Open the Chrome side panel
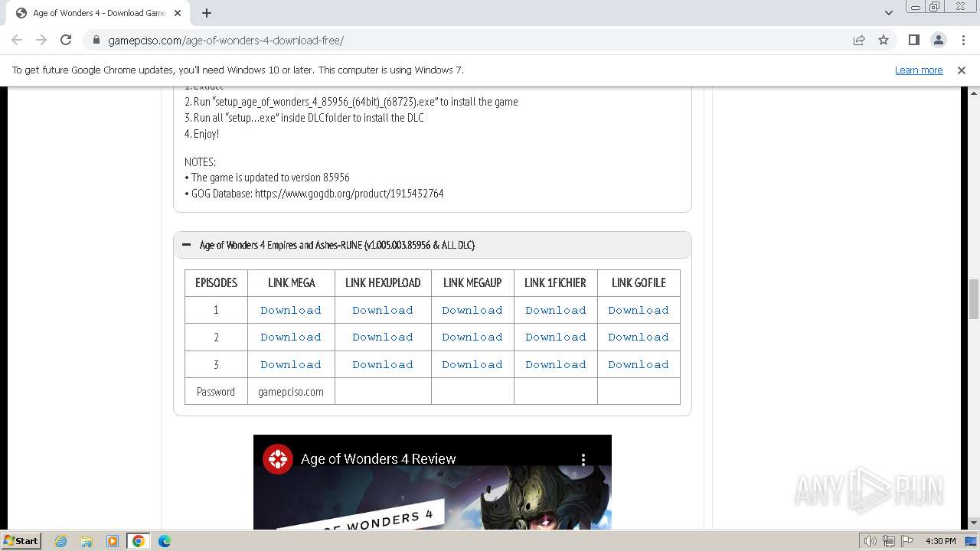980x551 pixels. (913, 40)
